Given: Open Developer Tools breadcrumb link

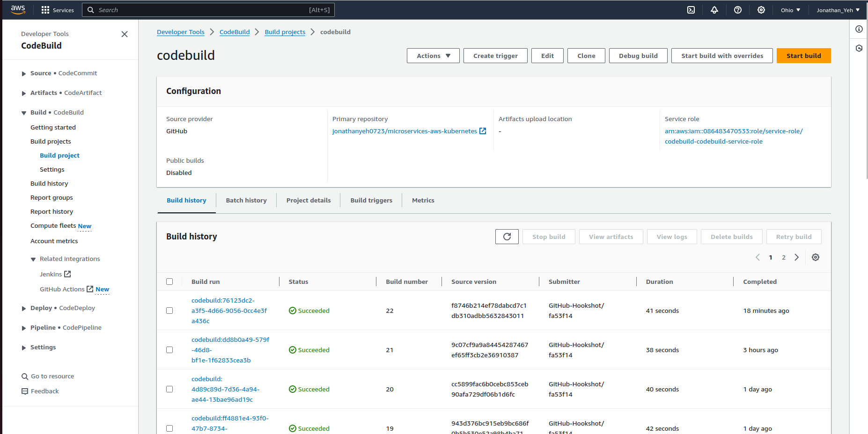Looking at the screenshot, I should click(x=181, y=32).
